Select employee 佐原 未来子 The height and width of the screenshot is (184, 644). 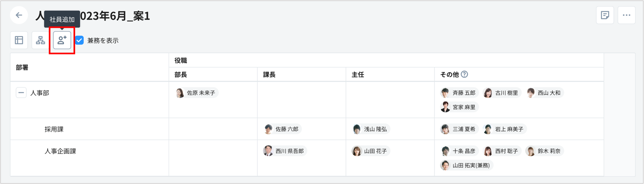[197, 92]
